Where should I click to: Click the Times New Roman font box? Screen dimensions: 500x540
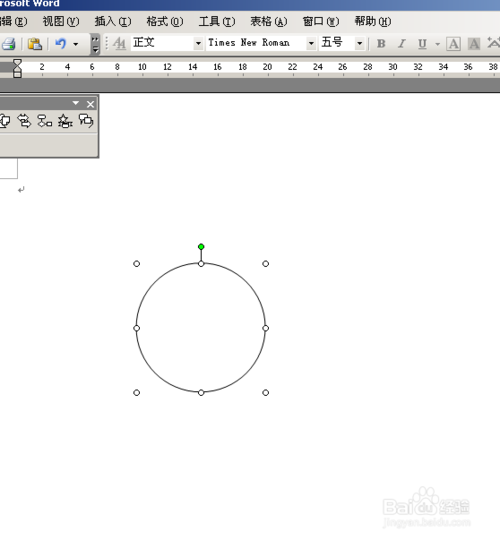pyautogui.click(x=256, y=43)
